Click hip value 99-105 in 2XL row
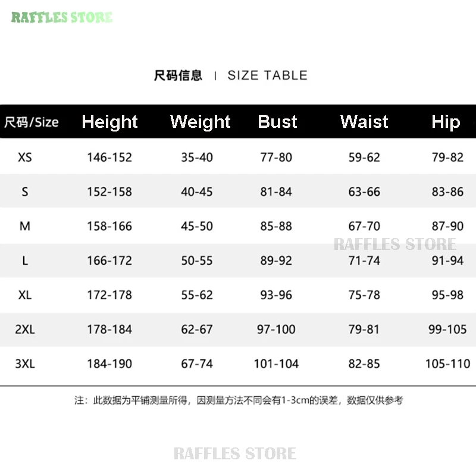The height and width of the screenshot is (476, 476). 447,329
